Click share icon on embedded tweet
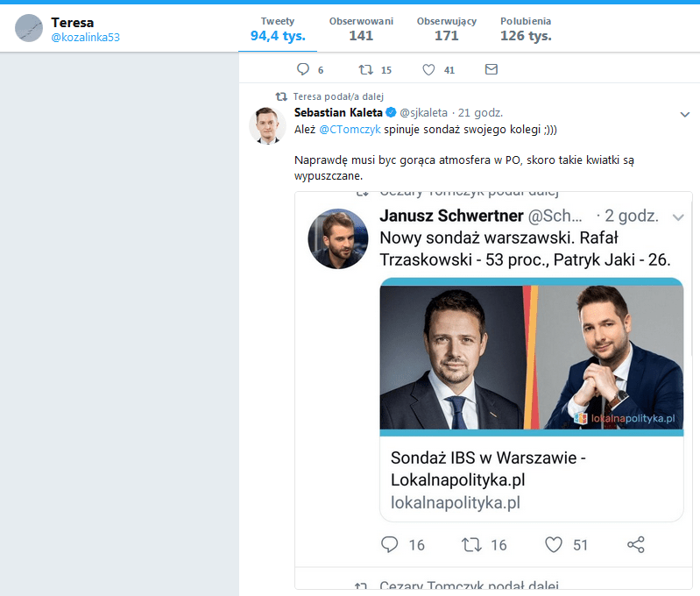 (636, 544)
